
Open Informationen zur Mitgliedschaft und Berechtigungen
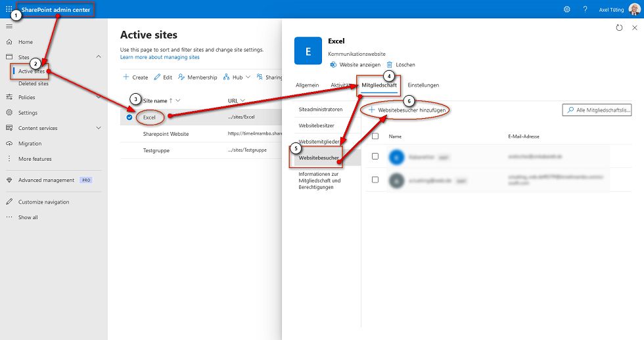(319, 181)
